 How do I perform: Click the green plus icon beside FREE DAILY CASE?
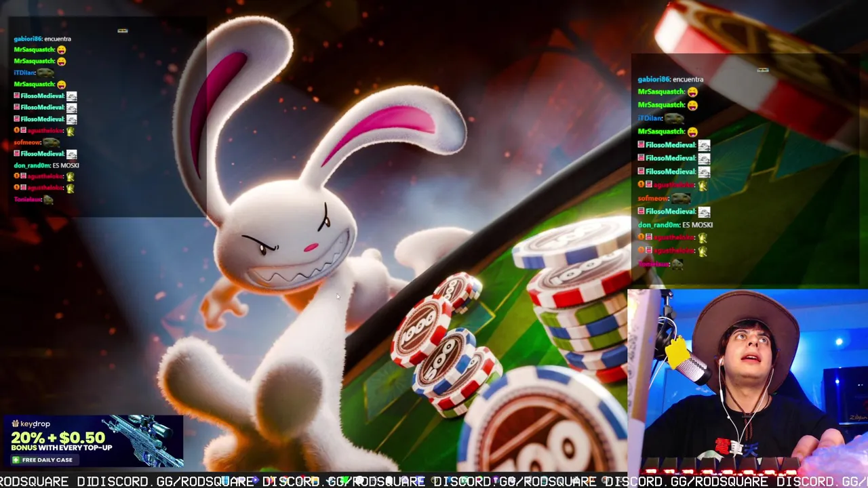coord(16,460)
